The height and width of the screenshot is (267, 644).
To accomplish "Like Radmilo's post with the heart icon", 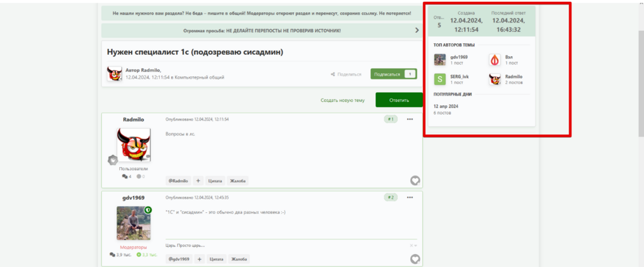I will pyautogui.click(x=415, y=181).
